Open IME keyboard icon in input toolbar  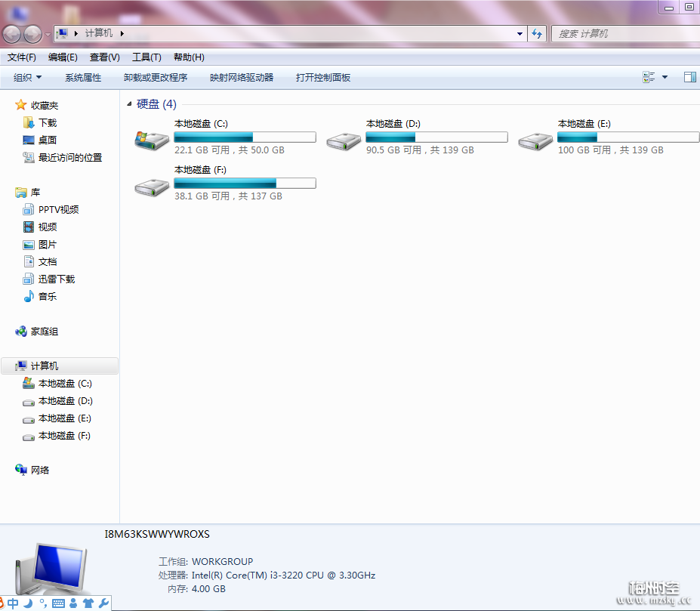point(58,603)
